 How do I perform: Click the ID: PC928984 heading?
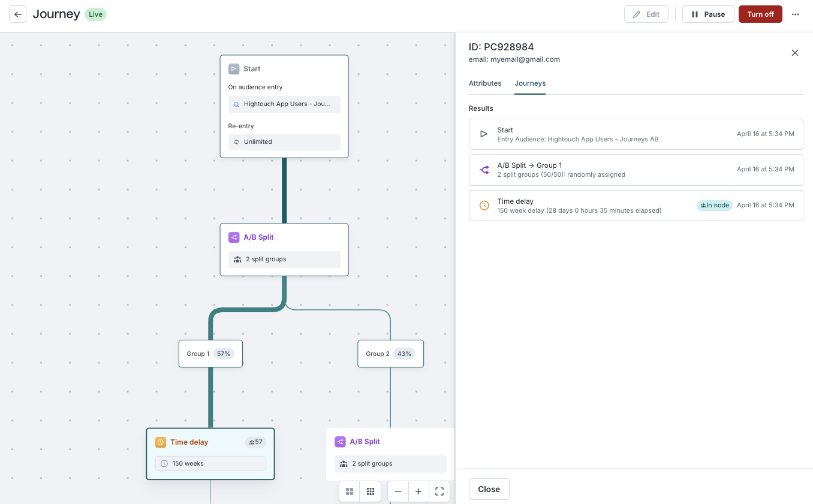point(501,47)
